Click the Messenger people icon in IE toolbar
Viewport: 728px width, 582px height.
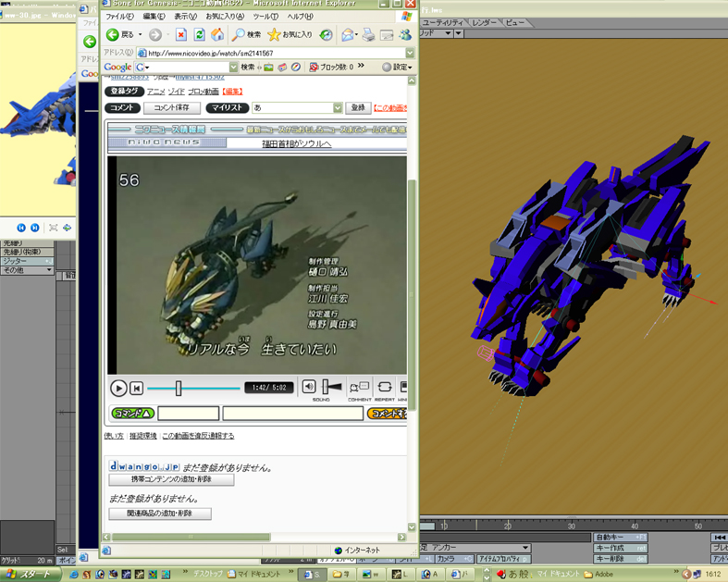(x=405, y=34)
